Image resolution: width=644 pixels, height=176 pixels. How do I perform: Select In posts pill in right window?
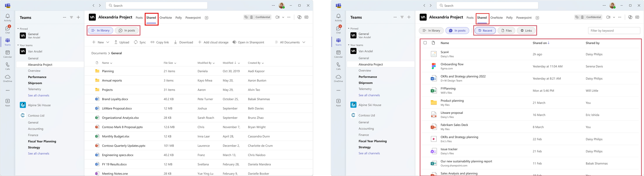tap(457, 30)
